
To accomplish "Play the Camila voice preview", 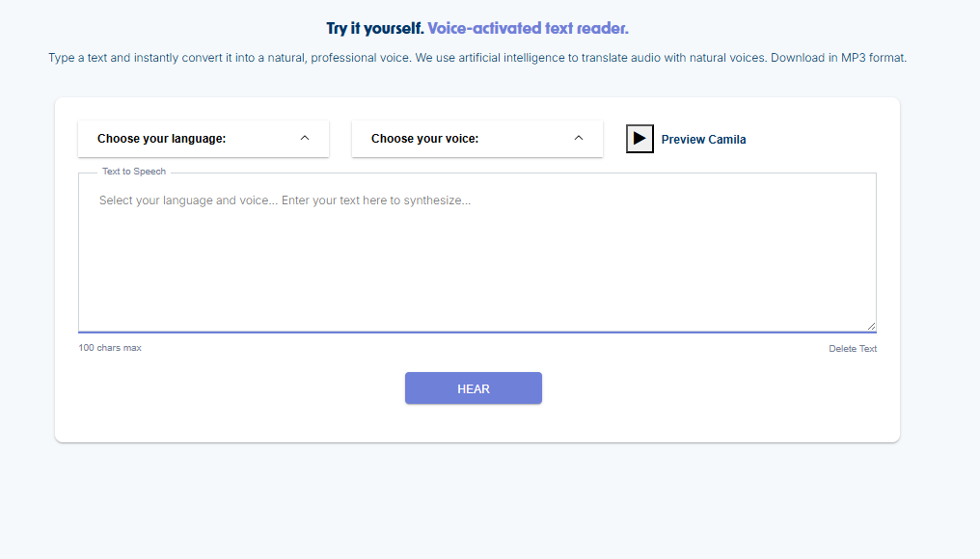I will 640,139.
